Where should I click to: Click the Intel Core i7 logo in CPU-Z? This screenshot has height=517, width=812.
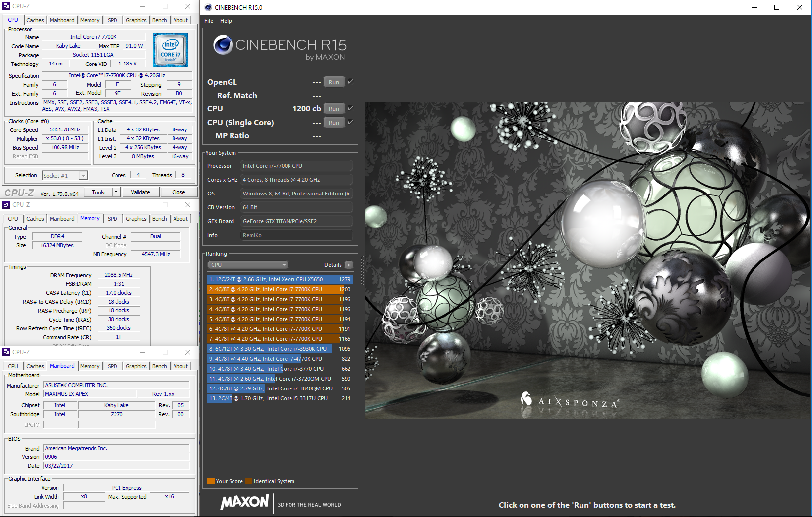(x=171, y=50)
